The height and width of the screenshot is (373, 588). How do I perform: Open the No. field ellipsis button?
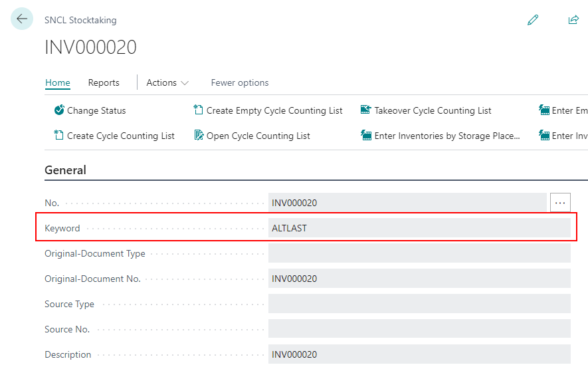[560, 203]
